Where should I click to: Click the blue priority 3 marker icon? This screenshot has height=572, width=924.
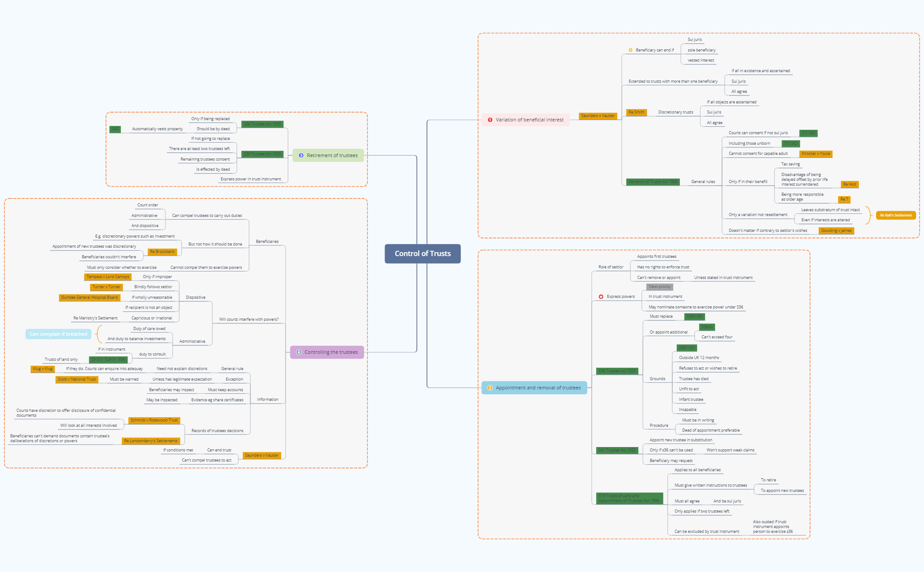point(301,155)
